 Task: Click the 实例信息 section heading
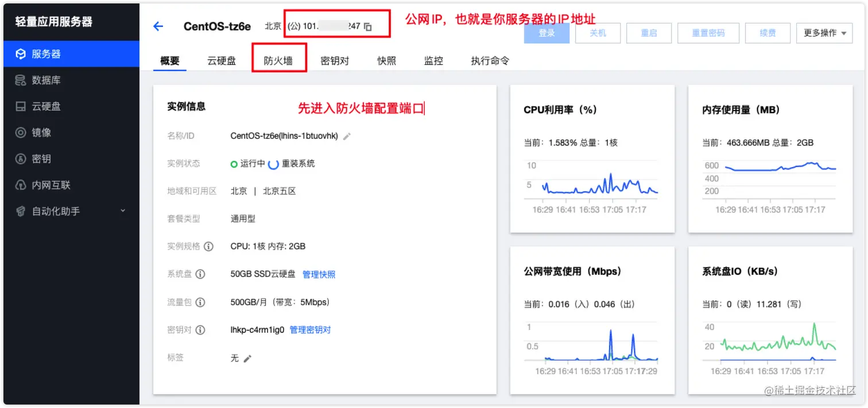coord(187,106)
